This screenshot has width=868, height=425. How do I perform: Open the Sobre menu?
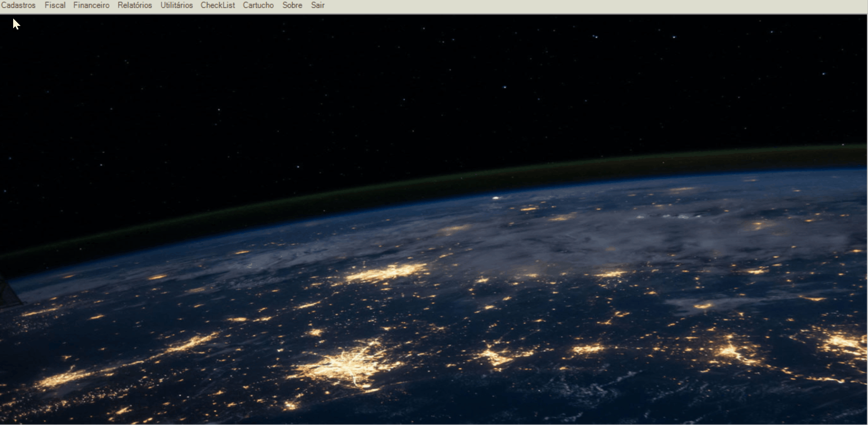pos(292,5)
